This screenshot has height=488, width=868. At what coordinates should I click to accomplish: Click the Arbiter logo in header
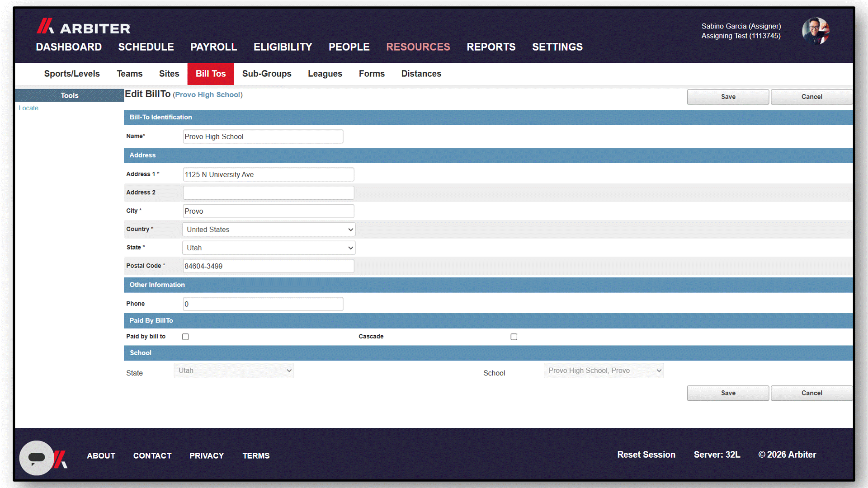click(x=84, y=27)
